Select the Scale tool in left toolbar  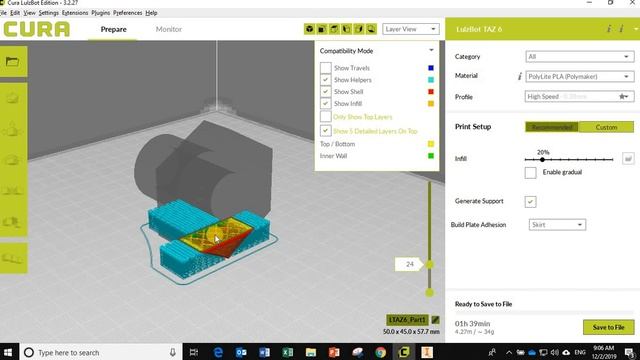[13, 129]
